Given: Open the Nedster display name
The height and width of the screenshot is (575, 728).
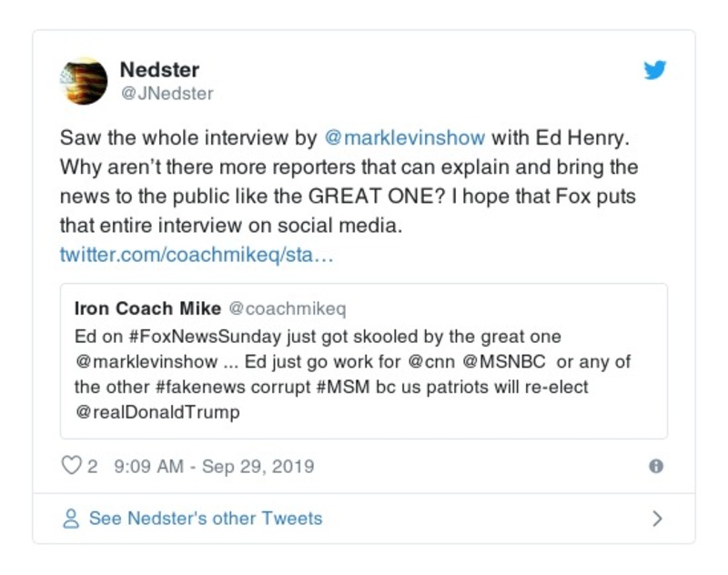Looking at the screenshot, I should click(159, 70).
